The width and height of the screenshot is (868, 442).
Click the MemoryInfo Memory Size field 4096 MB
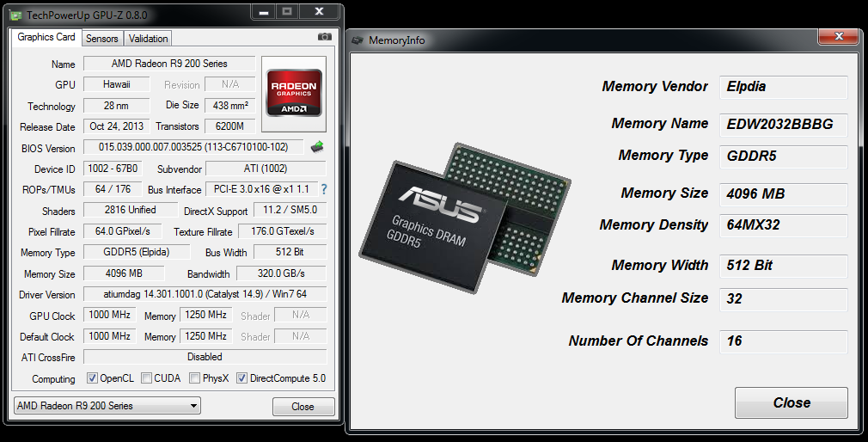tap(783, 193)
